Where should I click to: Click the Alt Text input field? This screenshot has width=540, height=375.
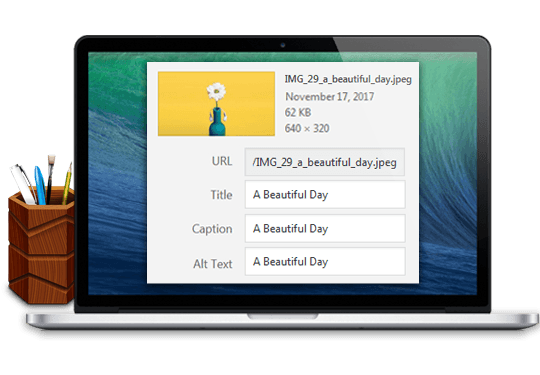325,261
